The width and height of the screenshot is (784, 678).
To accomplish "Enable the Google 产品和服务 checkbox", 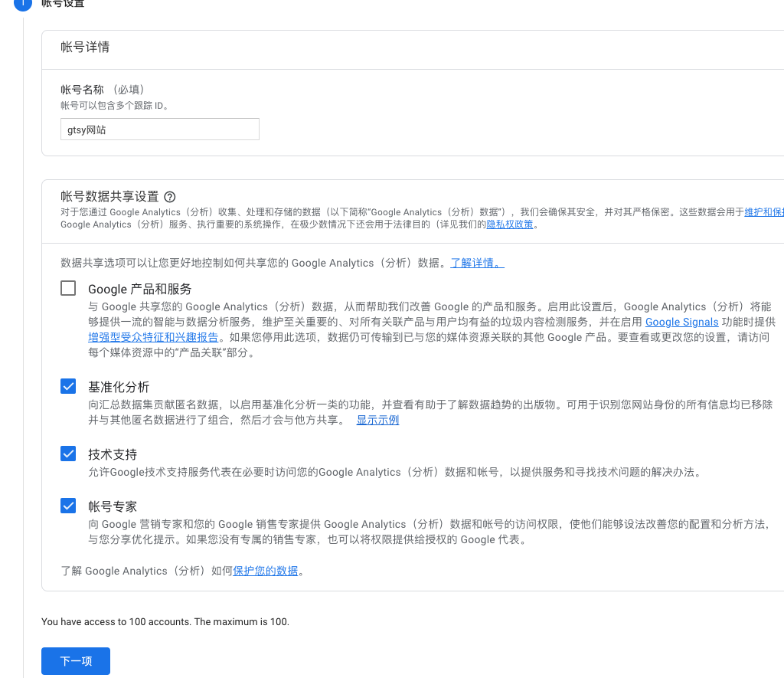I will click(68, 288).
